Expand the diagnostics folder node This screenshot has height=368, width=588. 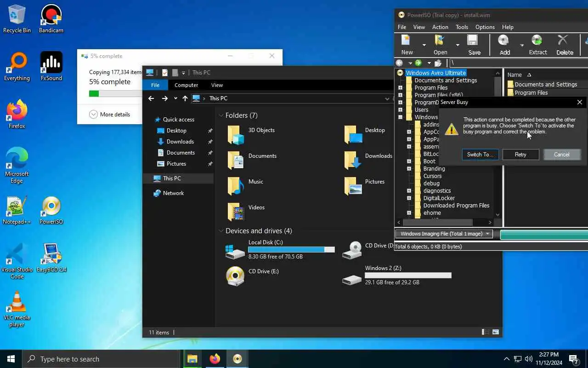point(409,191)
